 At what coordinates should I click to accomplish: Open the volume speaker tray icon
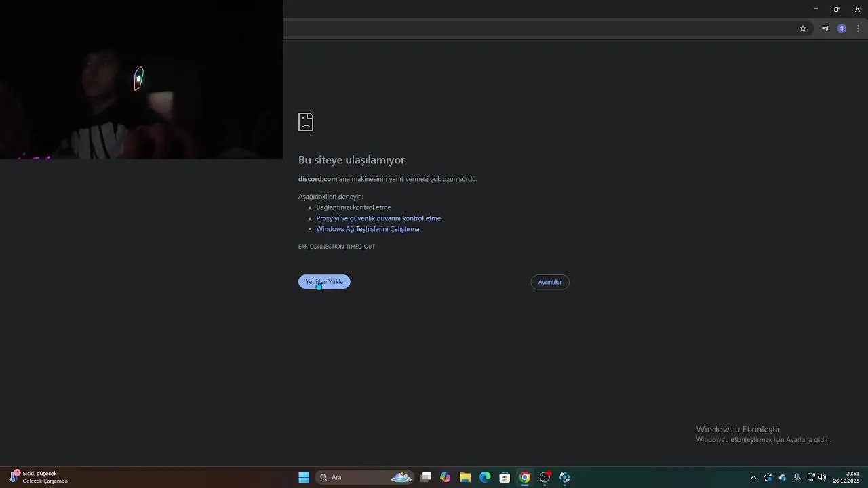[822, 477]
